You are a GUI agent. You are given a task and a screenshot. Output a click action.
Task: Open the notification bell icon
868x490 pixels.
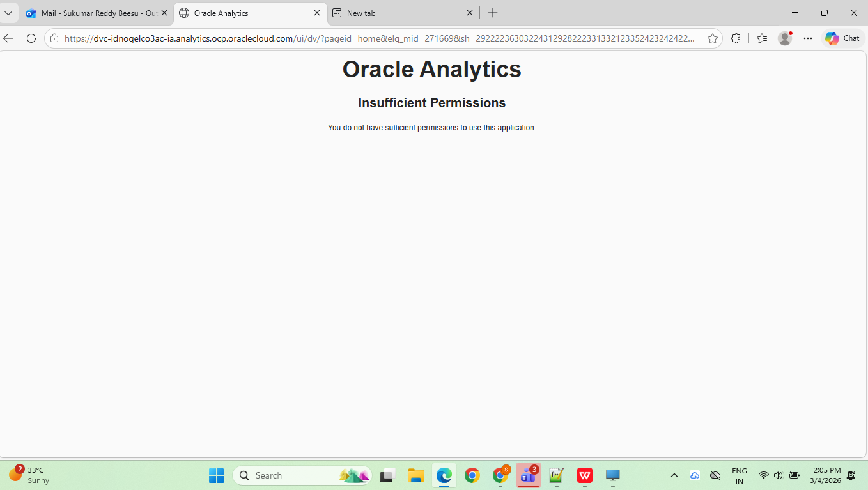pos(851,475)
